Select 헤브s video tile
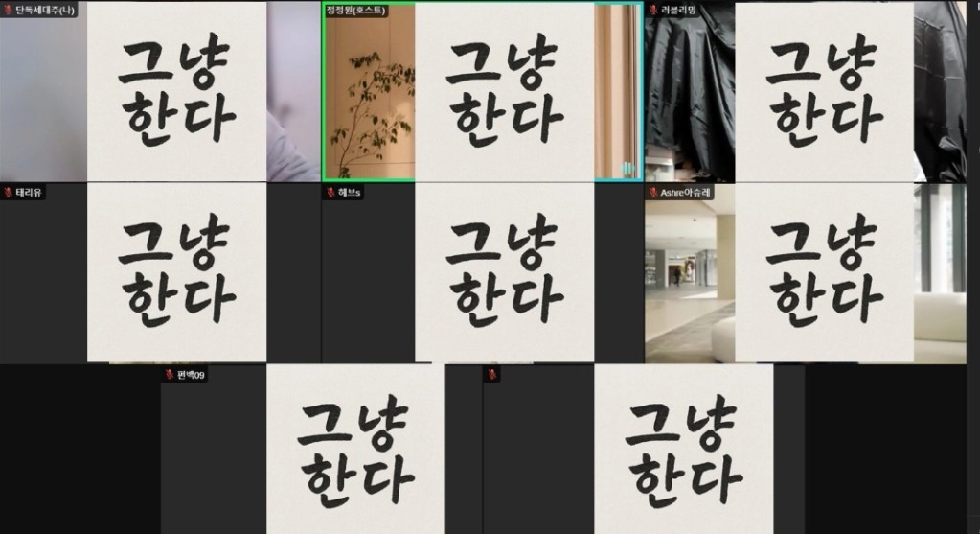Screen dimensions: 980x534 pyautogui.click(x=483, y=273)
